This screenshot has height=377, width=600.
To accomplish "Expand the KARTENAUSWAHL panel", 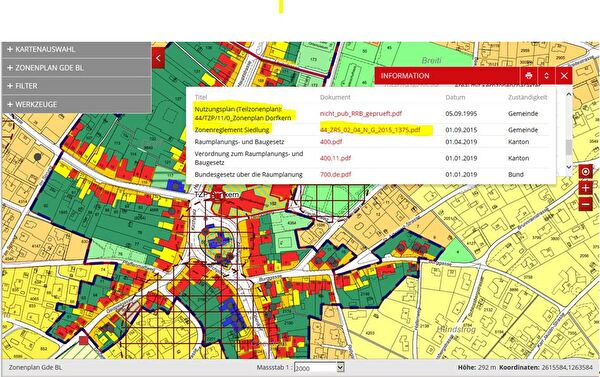I will click(x=77, y=50).
